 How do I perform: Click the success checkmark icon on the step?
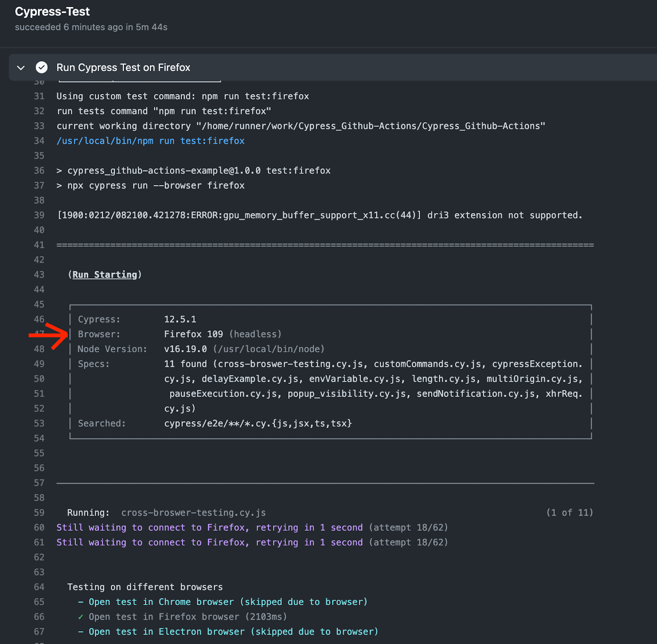coord(41,67)
